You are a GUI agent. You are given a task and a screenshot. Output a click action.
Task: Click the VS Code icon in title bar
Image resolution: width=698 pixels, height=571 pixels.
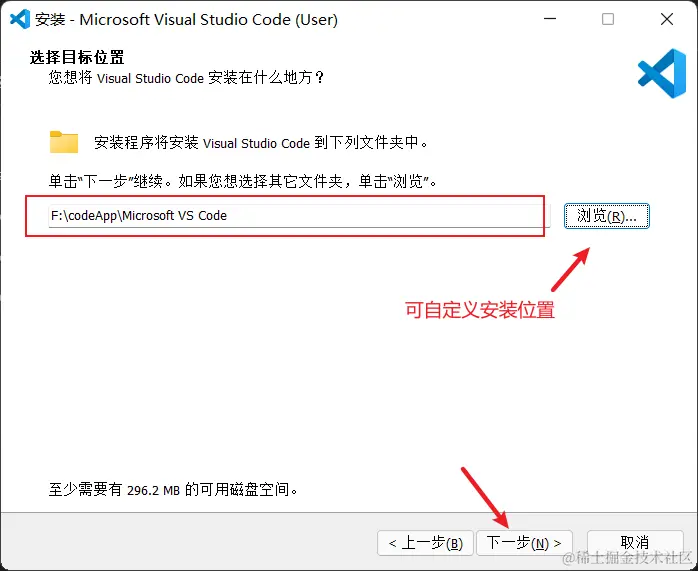click(20, 19)
